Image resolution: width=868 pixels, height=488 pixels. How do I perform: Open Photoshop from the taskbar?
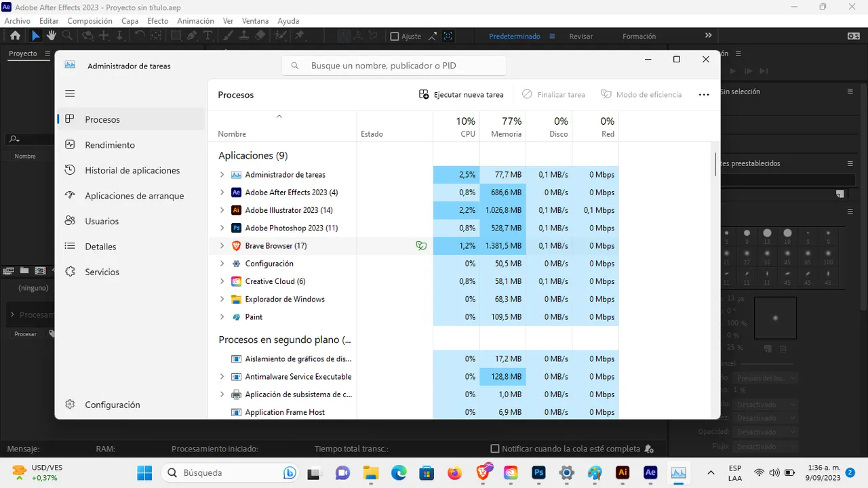[x=539, y=472]
